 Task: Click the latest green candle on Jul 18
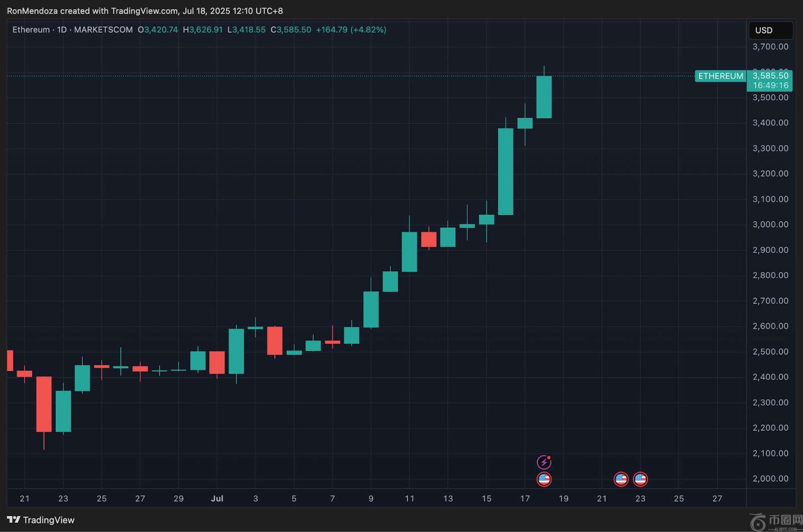click(544, 97)
